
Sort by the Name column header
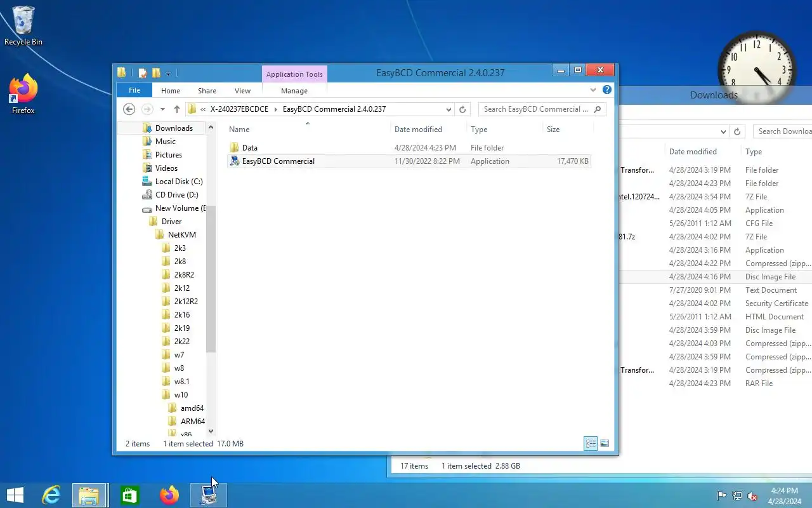[x=239, y=130]
